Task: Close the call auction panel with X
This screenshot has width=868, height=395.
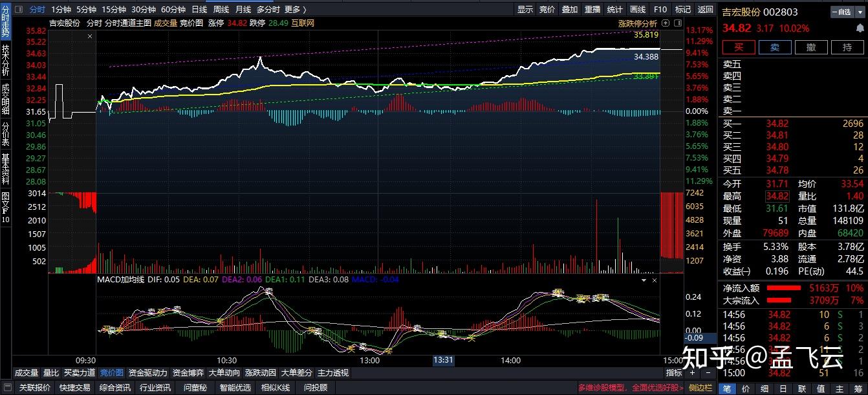Action: coord(90,36)
